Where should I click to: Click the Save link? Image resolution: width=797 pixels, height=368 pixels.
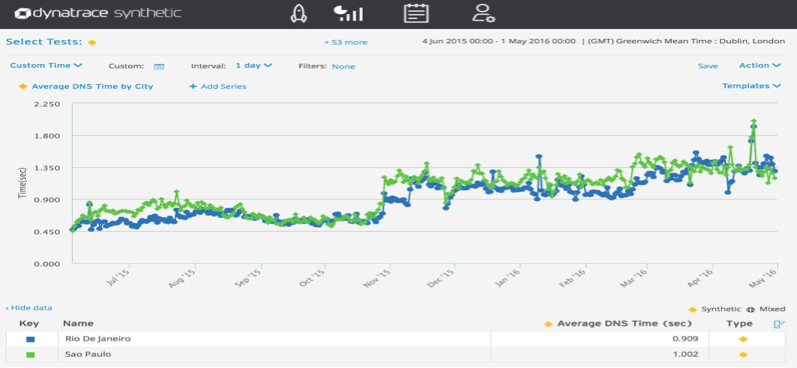pyautogui.click(x=708, y=66)
